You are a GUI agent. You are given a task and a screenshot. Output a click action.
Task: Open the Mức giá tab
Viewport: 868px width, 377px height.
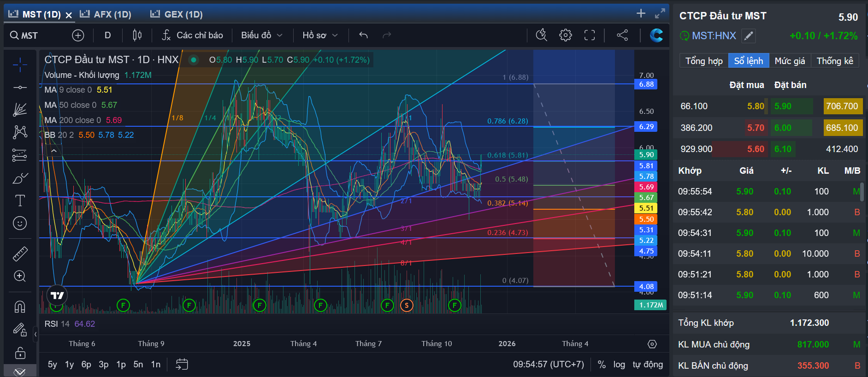coord(790,61)
